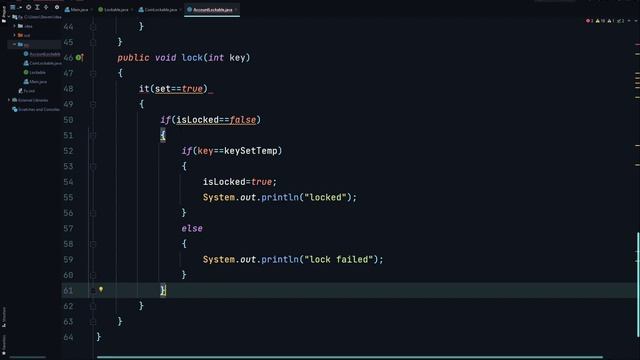Viewport: 640px width, 360px height.
Task: Toggle the Favorites tool window stripe button
Action: point(4,344)
